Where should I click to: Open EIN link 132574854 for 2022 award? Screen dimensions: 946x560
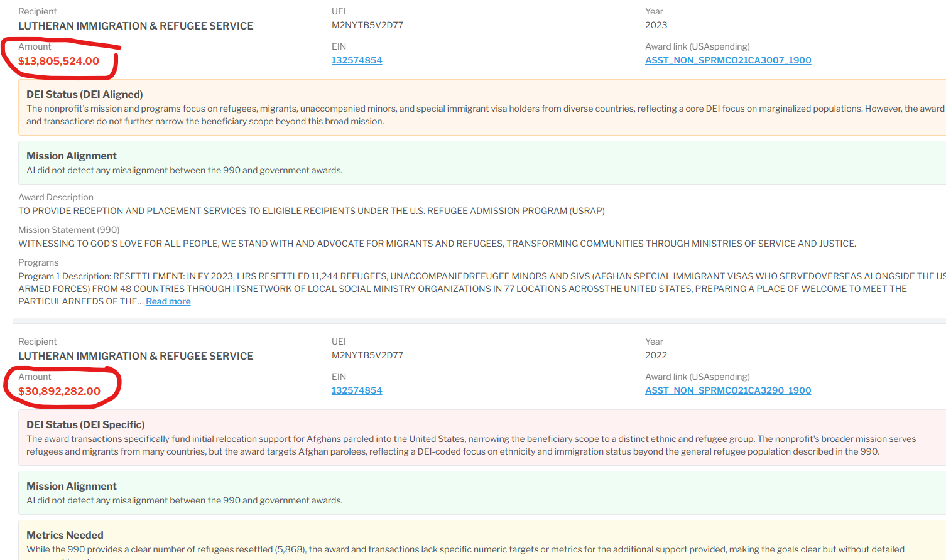[x=357, y=390]
